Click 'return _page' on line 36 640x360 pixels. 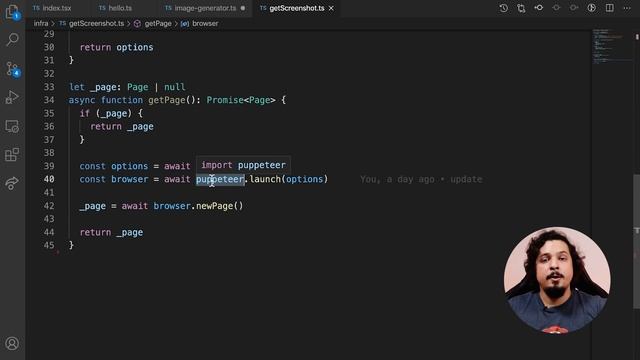click(x=122, y=127)
